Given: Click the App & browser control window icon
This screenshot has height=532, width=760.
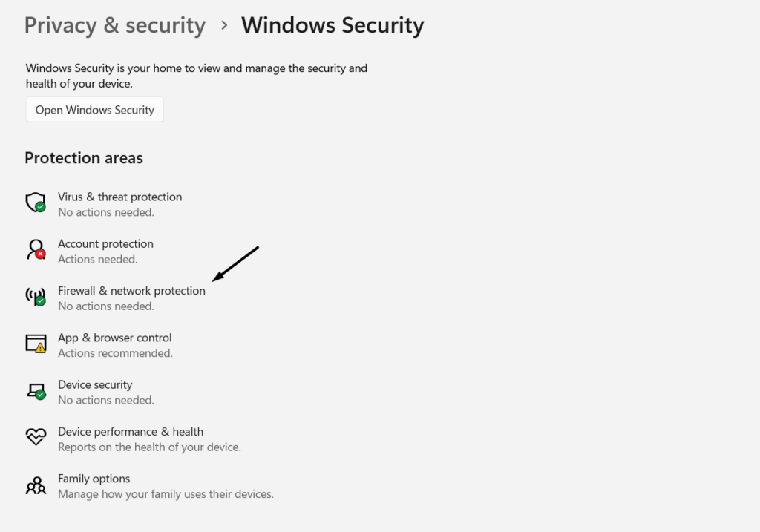Looking at the screenshot, I should 36,344.
